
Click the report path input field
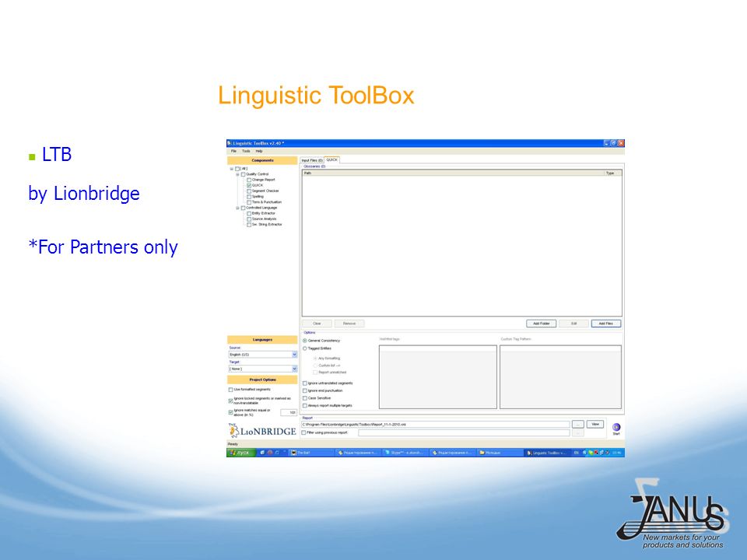436,425
